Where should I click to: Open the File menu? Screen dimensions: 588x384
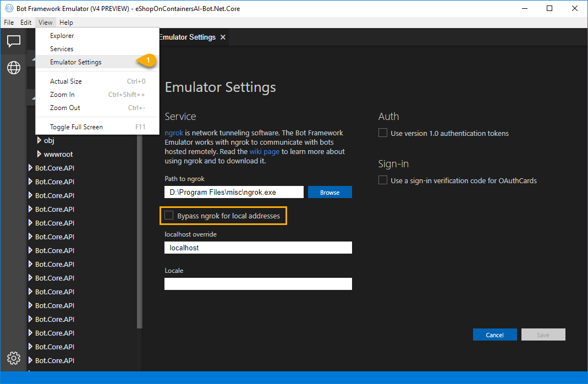point(9,23)
